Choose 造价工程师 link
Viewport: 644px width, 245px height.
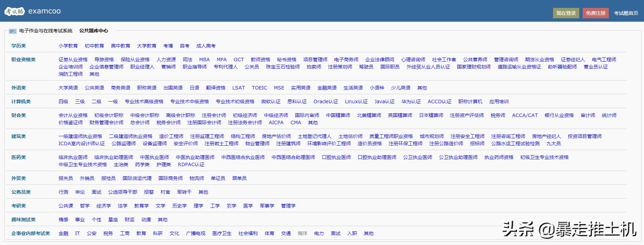coord(171,136)
